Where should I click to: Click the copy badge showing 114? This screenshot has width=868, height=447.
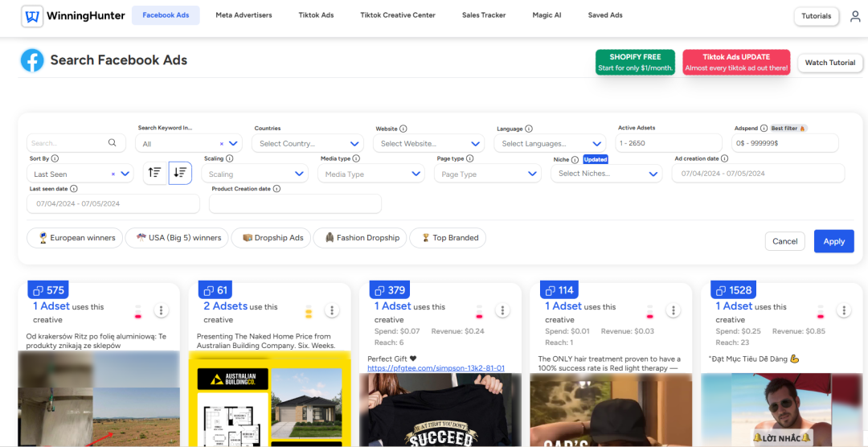pos(560,290)
